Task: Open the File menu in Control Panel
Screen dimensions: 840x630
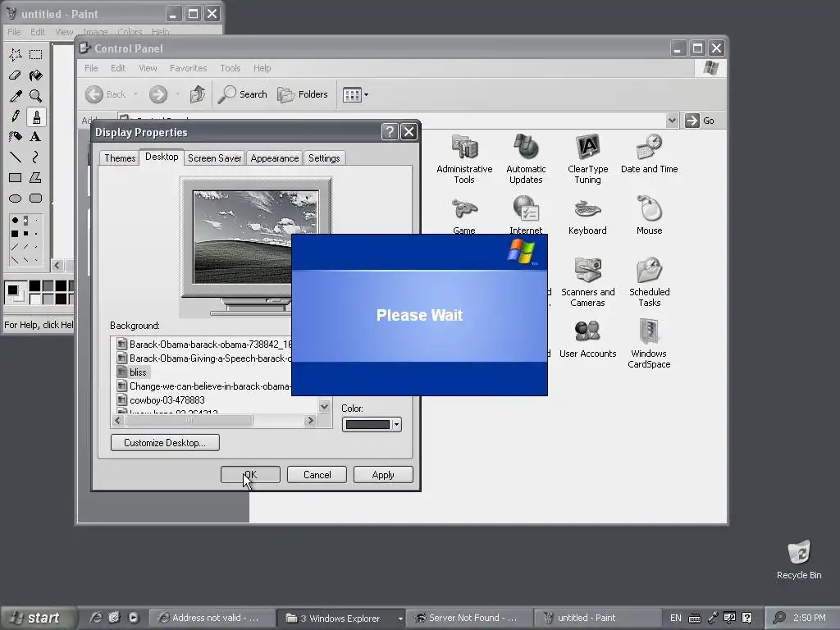Action: 91,68
